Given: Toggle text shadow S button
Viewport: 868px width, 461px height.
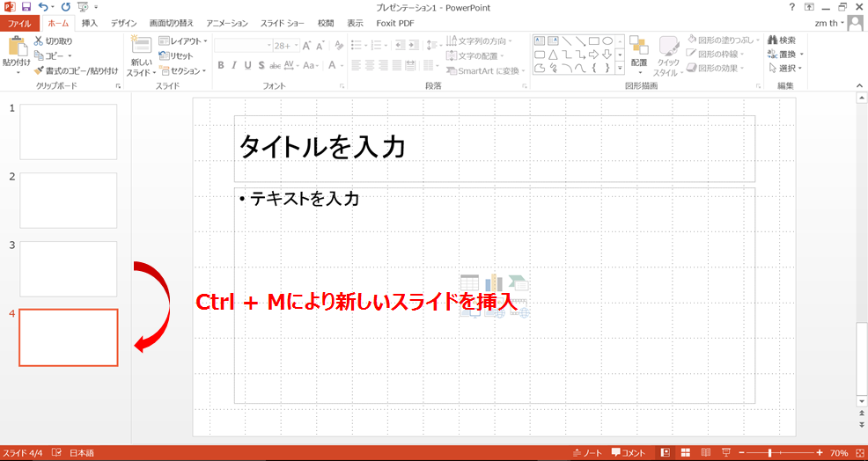Looking at the screenshot, I should (261, 65).
